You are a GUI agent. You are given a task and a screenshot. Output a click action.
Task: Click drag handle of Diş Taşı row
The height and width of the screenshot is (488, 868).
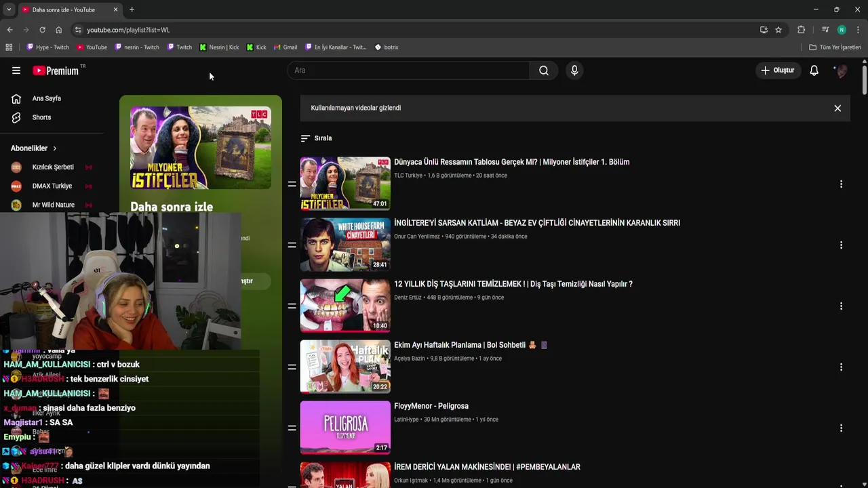pyautogui.click(x=292, y=306)
